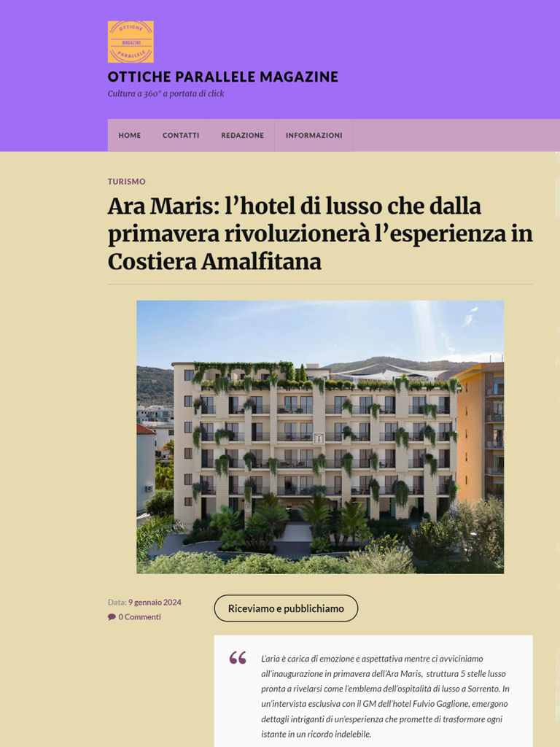Click the Ara Maris article headline
This screenshot has width=560, height=747.
[320, 233]
